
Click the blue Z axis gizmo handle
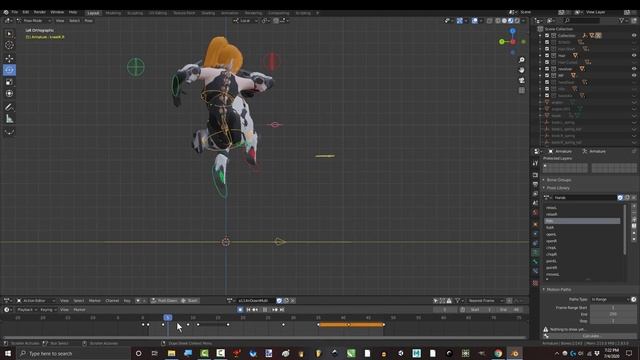coord(513,31)
